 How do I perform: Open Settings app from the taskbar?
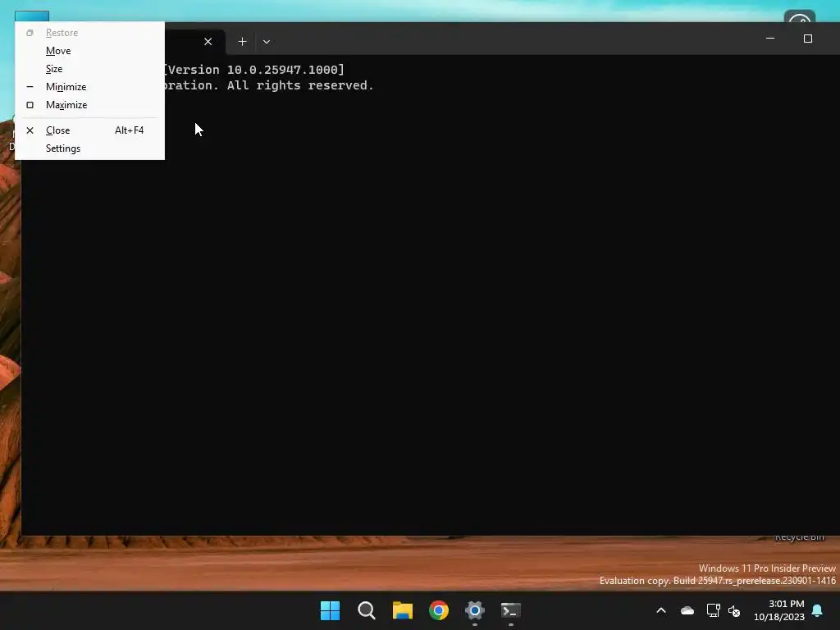475,610
